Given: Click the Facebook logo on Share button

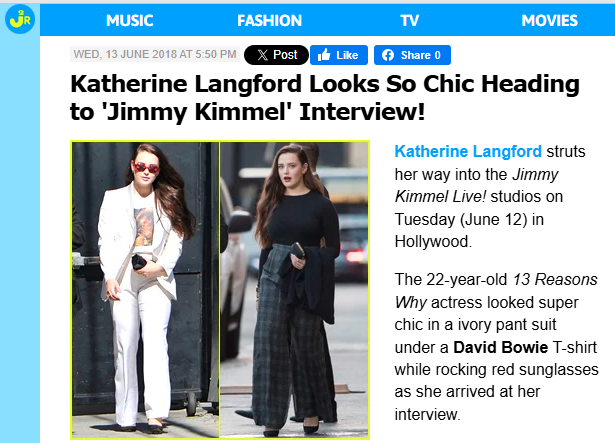Looking at the screenshot, I should point(388,55).
